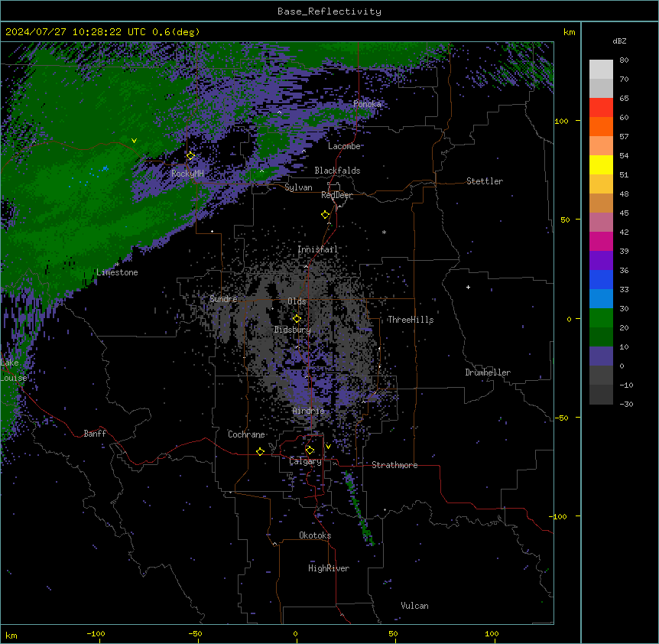Select the Okotoks label

point(315,535)
